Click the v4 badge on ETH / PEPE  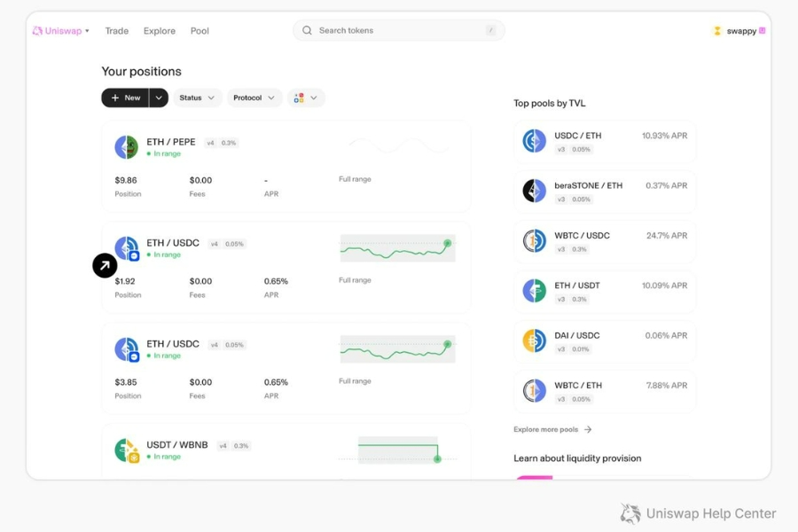(x=211, y=143)
